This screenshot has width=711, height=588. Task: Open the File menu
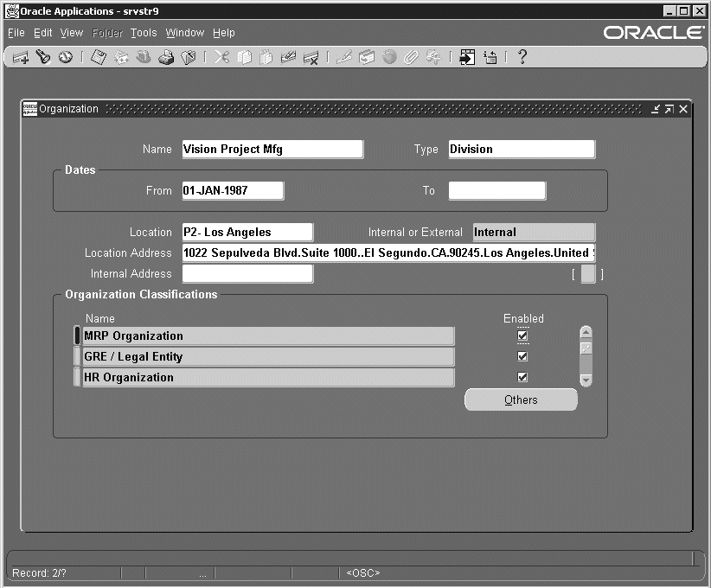click(16, 33)
